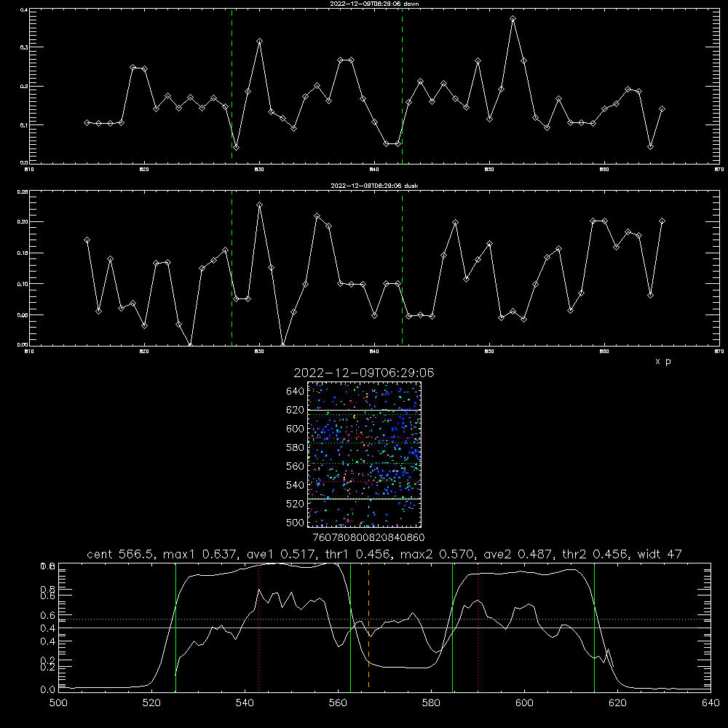Screen dimensions: 728x728
Task: Click the '2022-12-09T06:29:06' title above the image panel
Action: click(364, 373)
